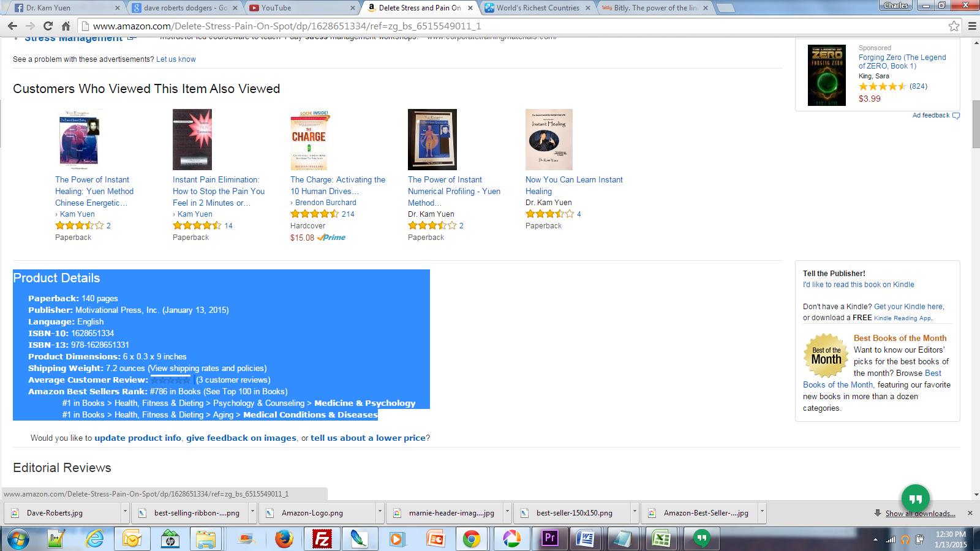Image resolution: width=980 pixels, height=551 pixels.
Task: Click the page vertical scrollbar thumb
Action: (975, 124)
